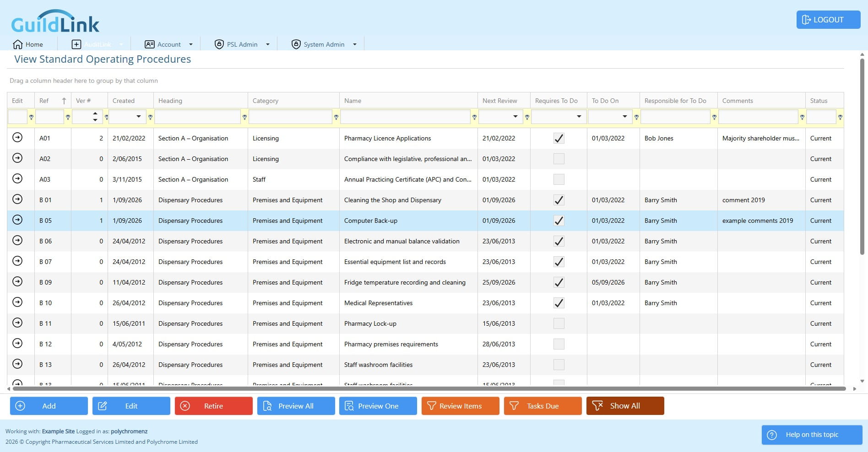Click filter icon next to Category filter box
Screen dimensions: 868x452
click(336, 117)
